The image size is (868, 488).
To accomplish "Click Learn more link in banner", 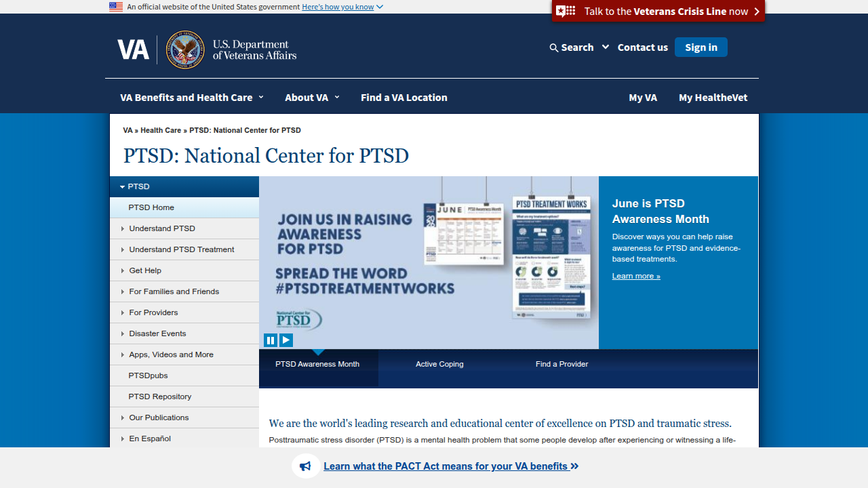I will pos(636,276).
